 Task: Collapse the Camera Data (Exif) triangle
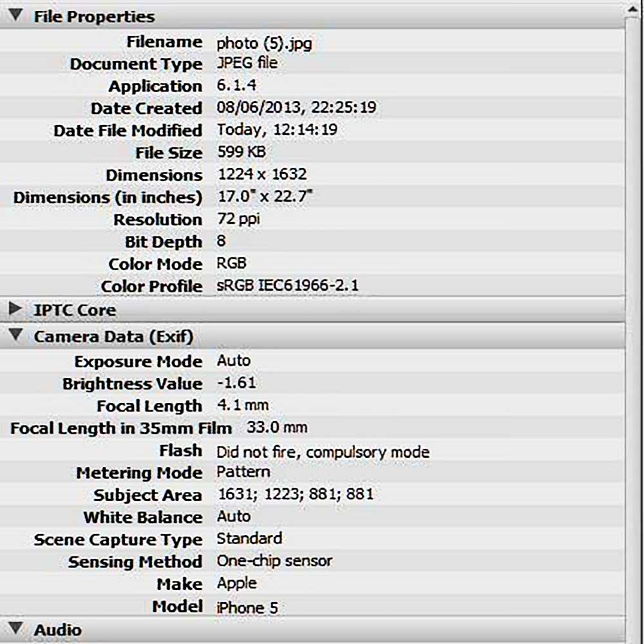pos(16,336)
